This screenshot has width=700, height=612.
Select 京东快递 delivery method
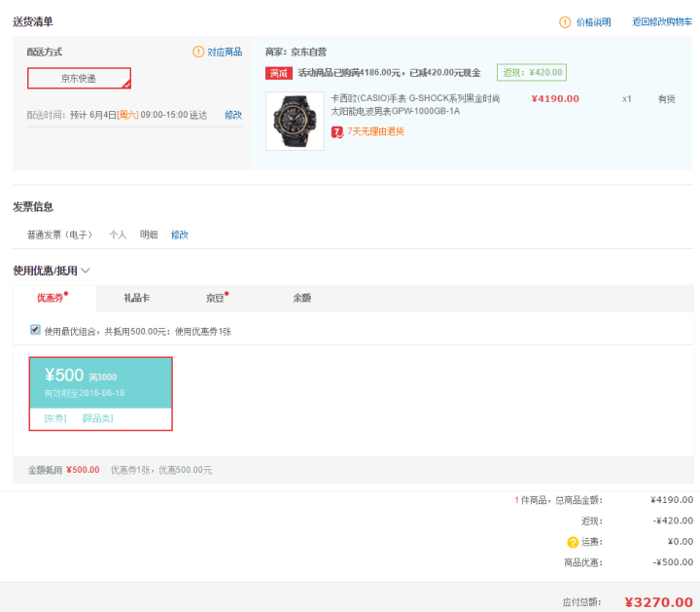click(79, 78)
